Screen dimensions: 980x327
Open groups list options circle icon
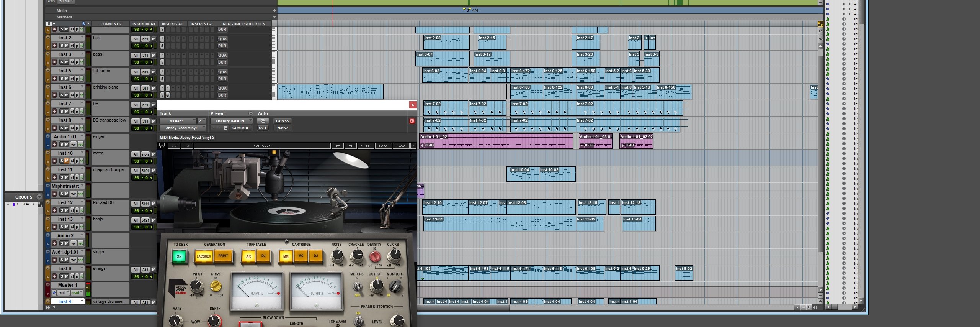(39, 197)
